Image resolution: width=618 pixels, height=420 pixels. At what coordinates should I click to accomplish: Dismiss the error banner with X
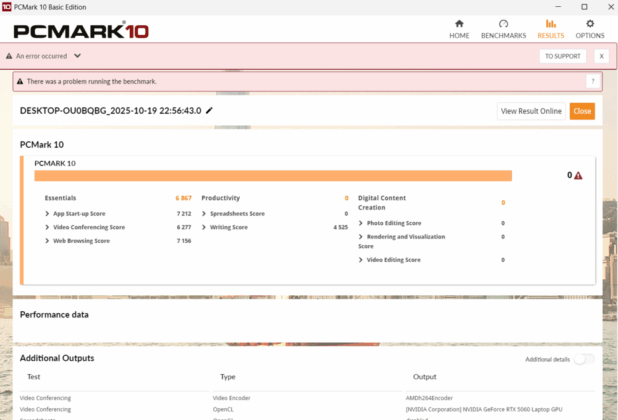(x=601, y=56)
